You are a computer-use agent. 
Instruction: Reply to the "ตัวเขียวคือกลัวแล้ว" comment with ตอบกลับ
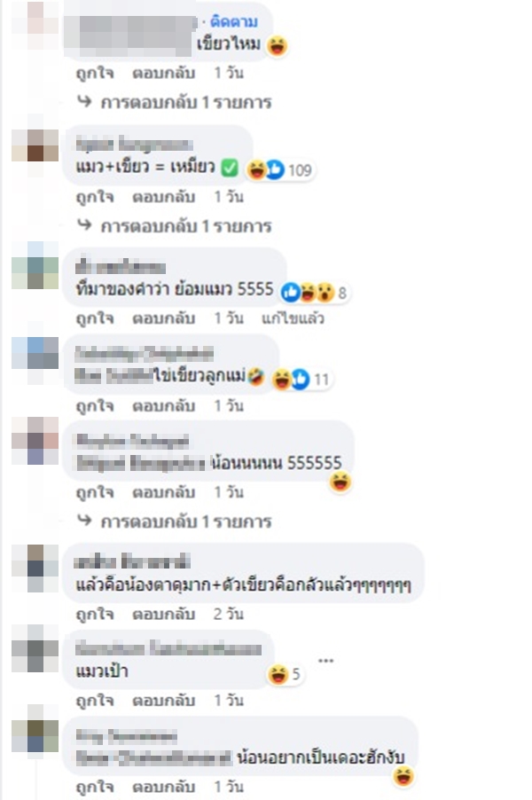click(164, 615)
